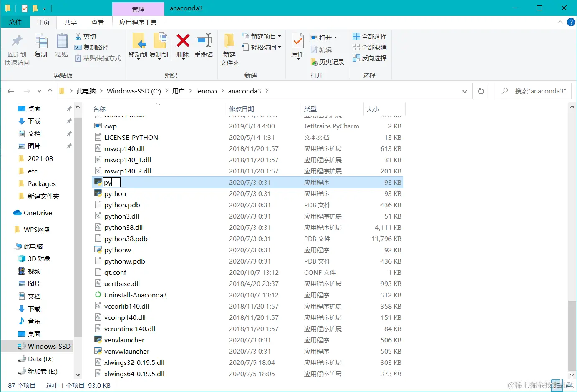
Task: Open recent locations dropdown arrow
Action: point(39,91)
